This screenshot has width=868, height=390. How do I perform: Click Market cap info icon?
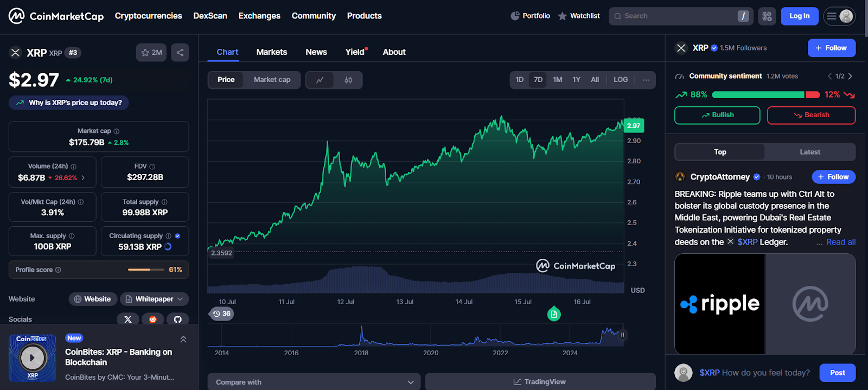click(117, 131)
